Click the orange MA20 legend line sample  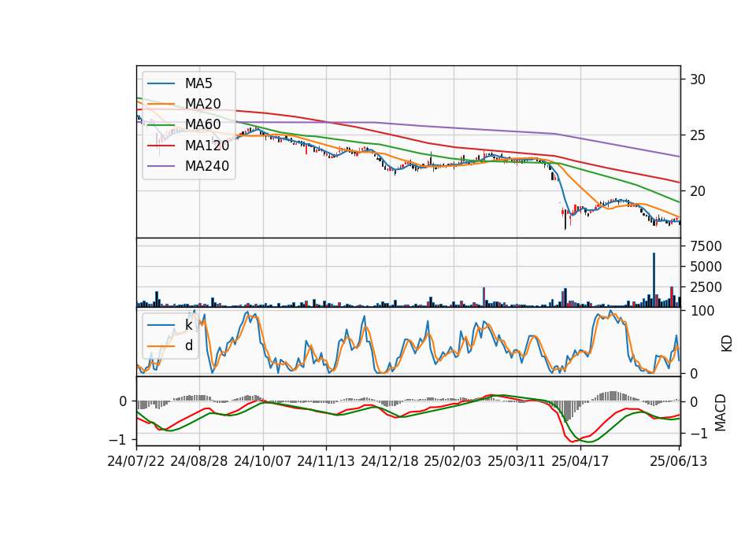click(x=161, y=104)
